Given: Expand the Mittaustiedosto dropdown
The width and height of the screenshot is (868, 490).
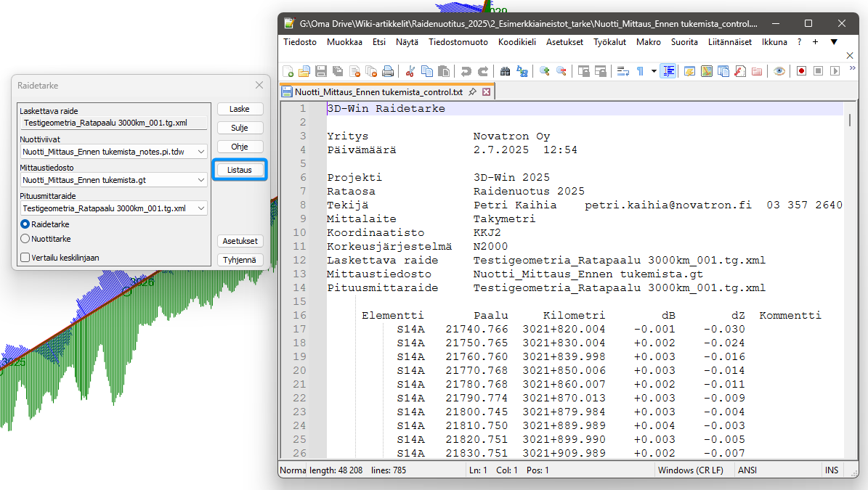Looking at the screenshot, I should (x=200, y=179).
